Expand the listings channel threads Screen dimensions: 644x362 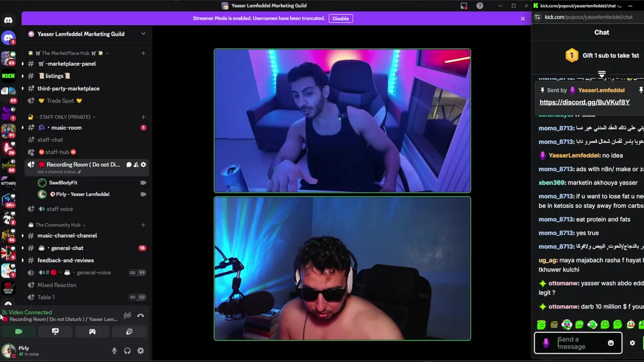[22, 76]
